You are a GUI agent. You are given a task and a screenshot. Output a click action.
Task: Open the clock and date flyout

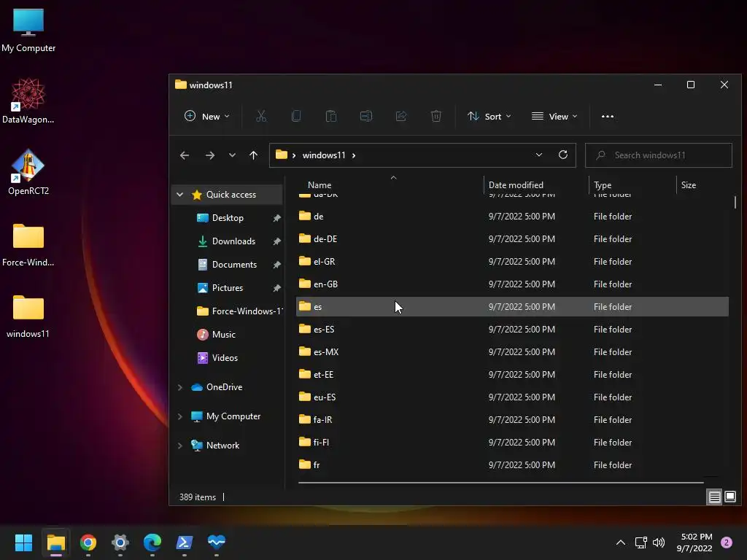click(694, 542)
